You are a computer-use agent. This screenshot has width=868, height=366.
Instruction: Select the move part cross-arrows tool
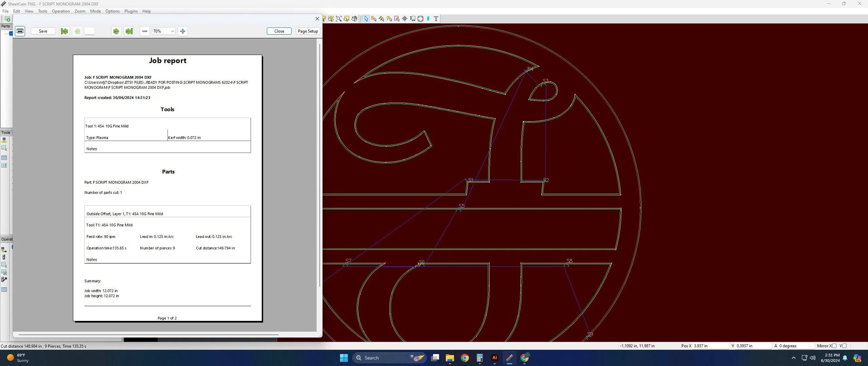point(404,19)
